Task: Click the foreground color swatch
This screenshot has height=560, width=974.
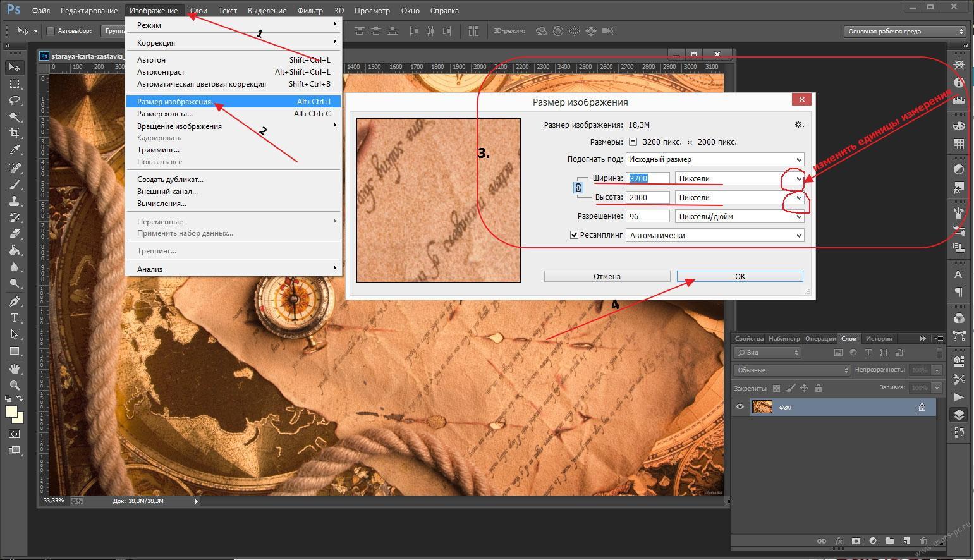Action: (11, 412)
